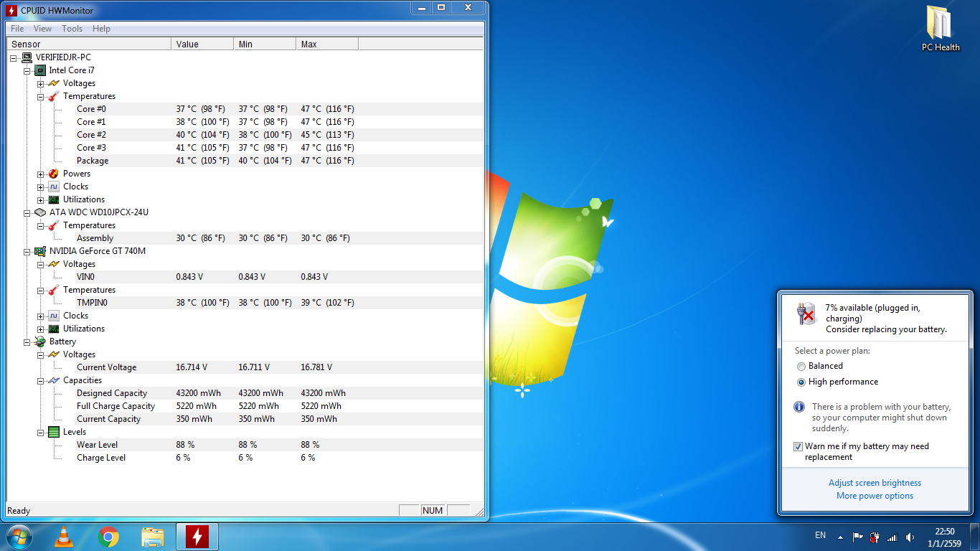This screenshot has height=551, width=980.
Task: Click the hard drive icon for ATA WDC WD10JPCX-24U
Action: pos(41,212)
